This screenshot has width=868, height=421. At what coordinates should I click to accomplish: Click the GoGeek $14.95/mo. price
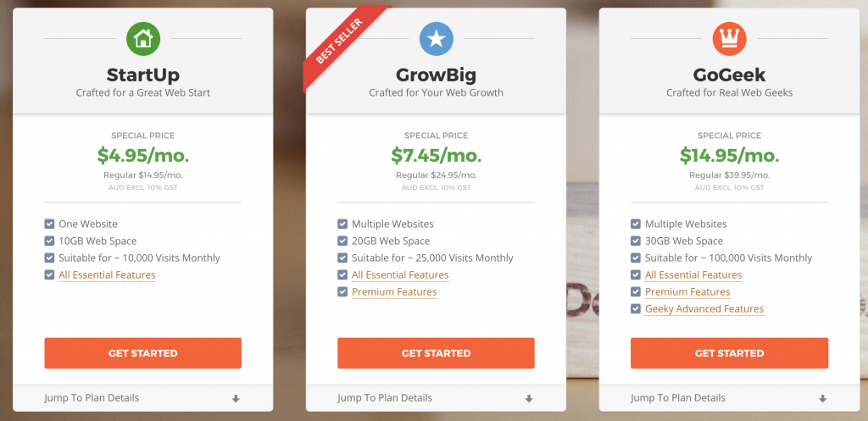[x=729, y=156]
